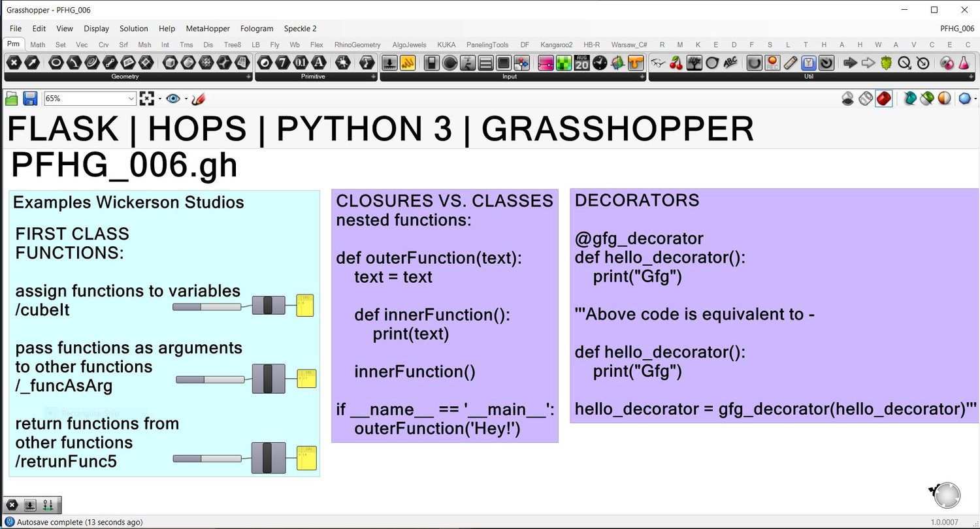Select the Integer parameter 7 icon

pyautogui.click(x=283, y=63)
